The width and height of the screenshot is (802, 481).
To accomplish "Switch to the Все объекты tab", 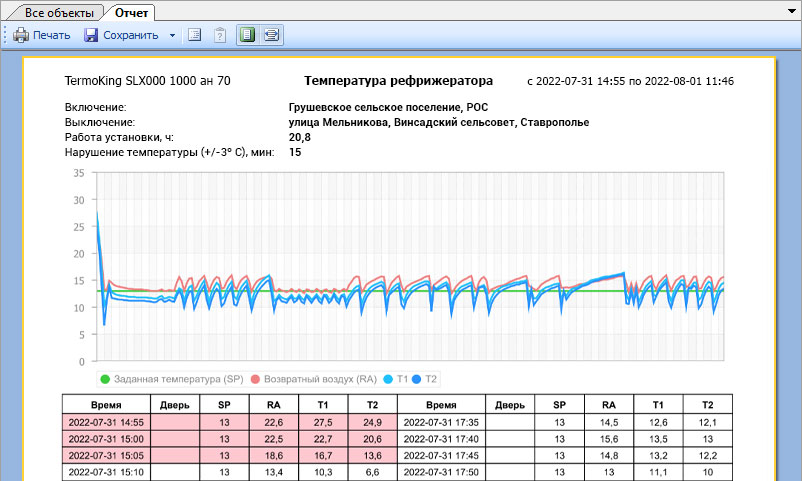I will (59, 12).
